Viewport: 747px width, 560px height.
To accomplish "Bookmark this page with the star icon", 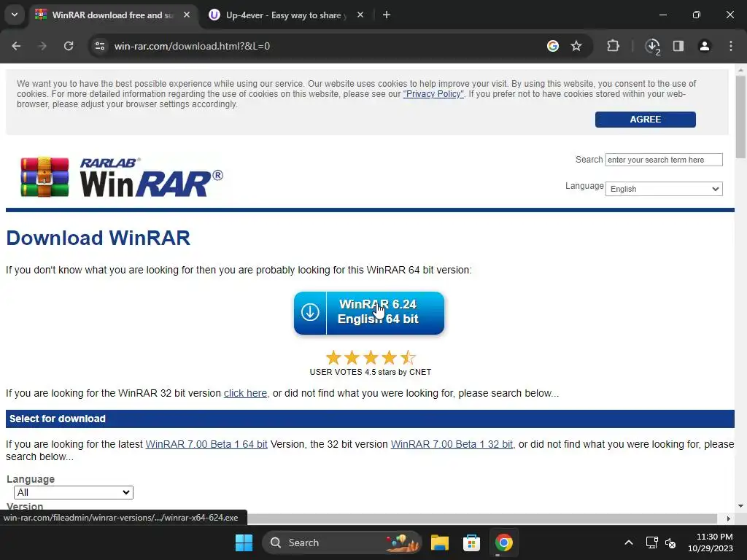I will pos(576,46).
